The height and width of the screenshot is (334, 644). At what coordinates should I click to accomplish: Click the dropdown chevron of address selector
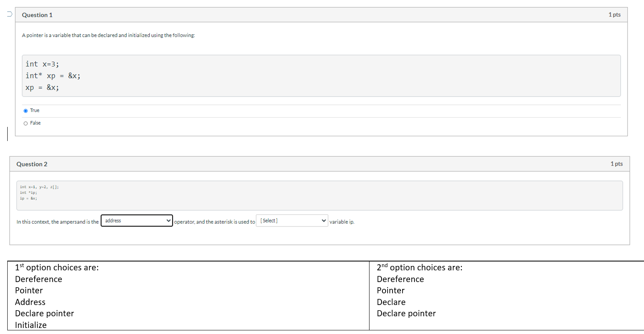(x=169, y=221)
